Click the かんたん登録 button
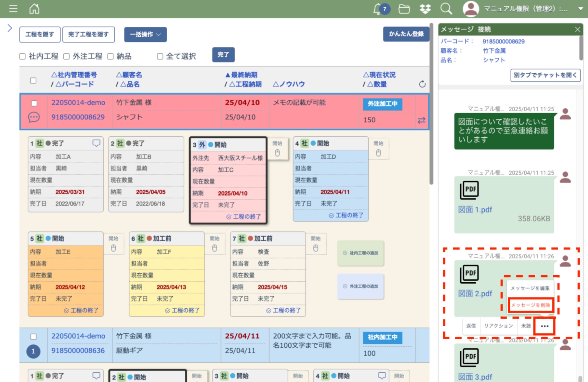This screenshot has width=588, height=382. pos(406,34)
